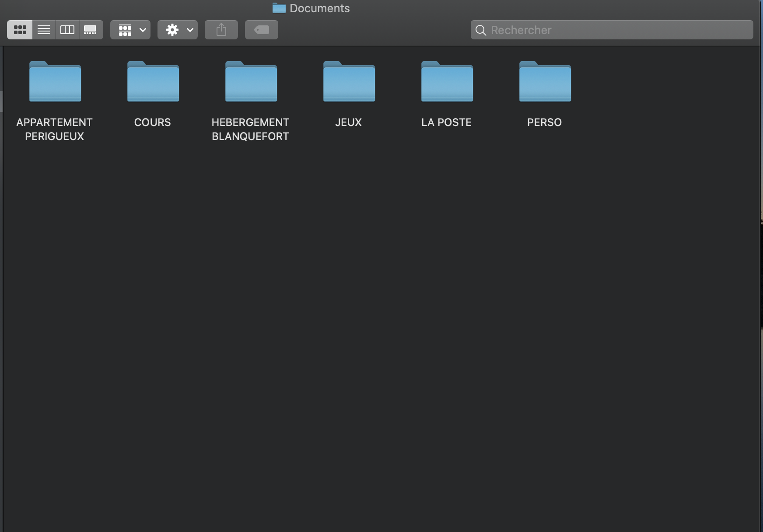
Task: Click the edit tags button
Action: (x=262, y=30)
